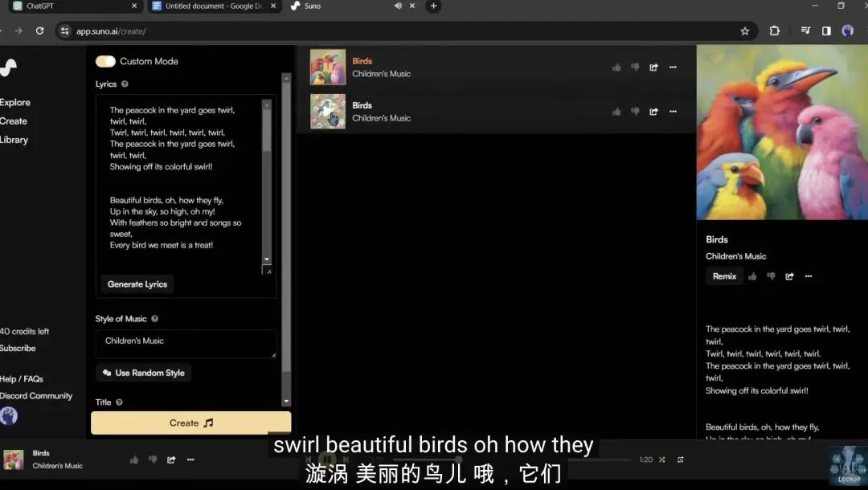This screenshot has height=490, width=868.
Task: Open the browser side panel icon
Action: point(826,31)
